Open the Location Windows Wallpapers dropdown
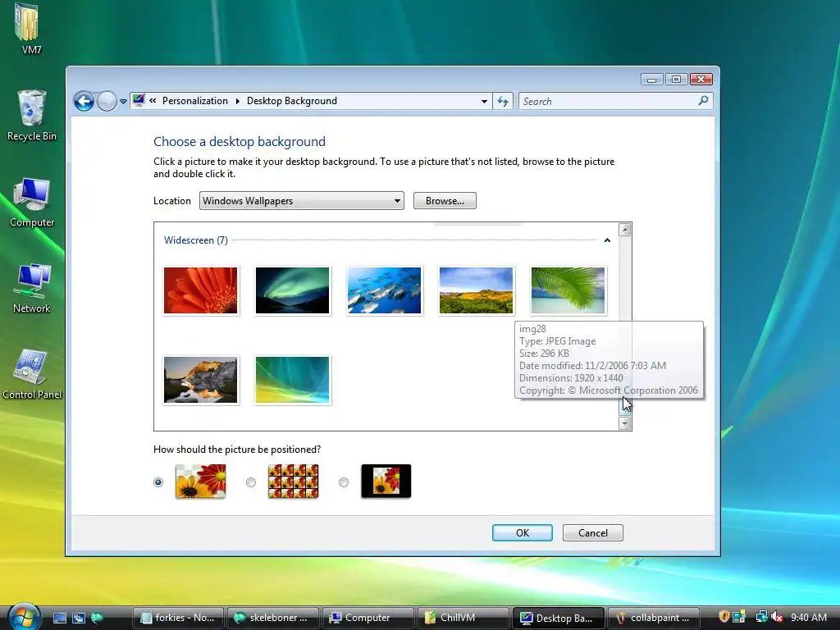Screen dimensions: 840x630 (302, 201)
